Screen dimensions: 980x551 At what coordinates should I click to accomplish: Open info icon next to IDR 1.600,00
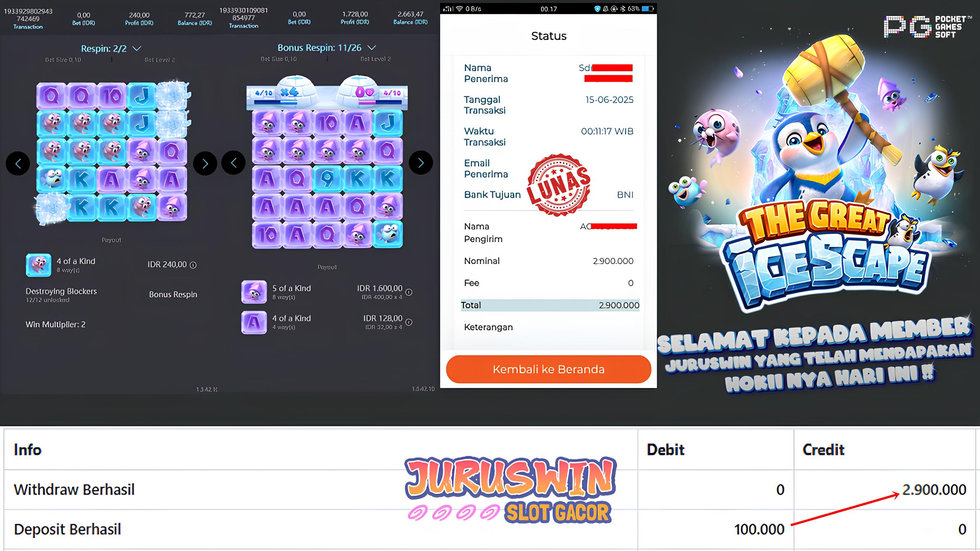click(409, 292)
